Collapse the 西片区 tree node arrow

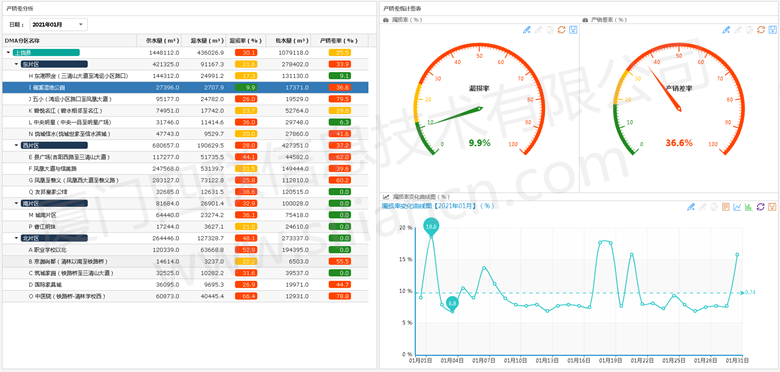16,145
